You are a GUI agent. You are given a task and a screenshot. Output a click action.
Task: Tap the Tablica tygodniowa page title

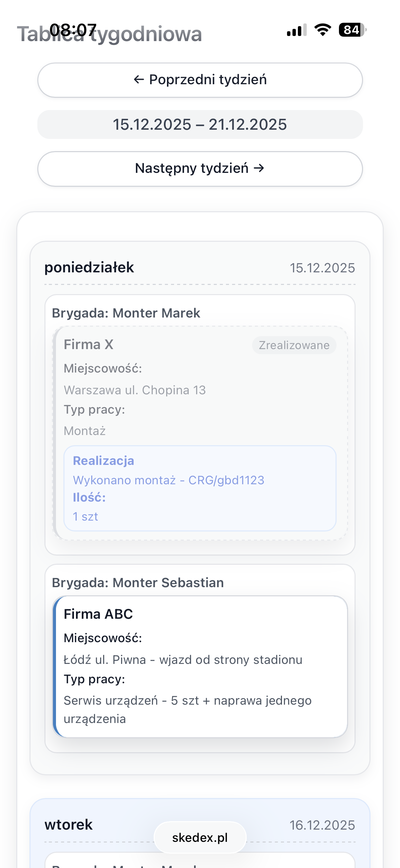coord(110,34)
